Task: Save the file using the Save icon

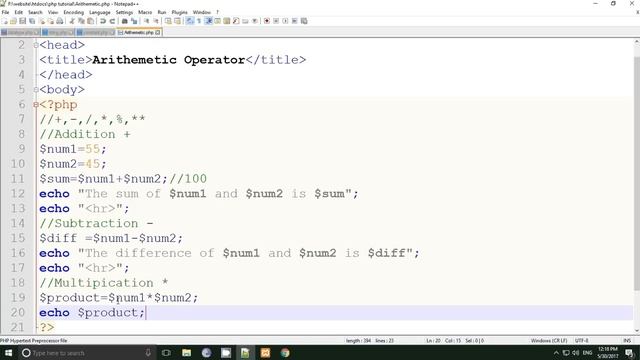Action: [x=22, y=21]
